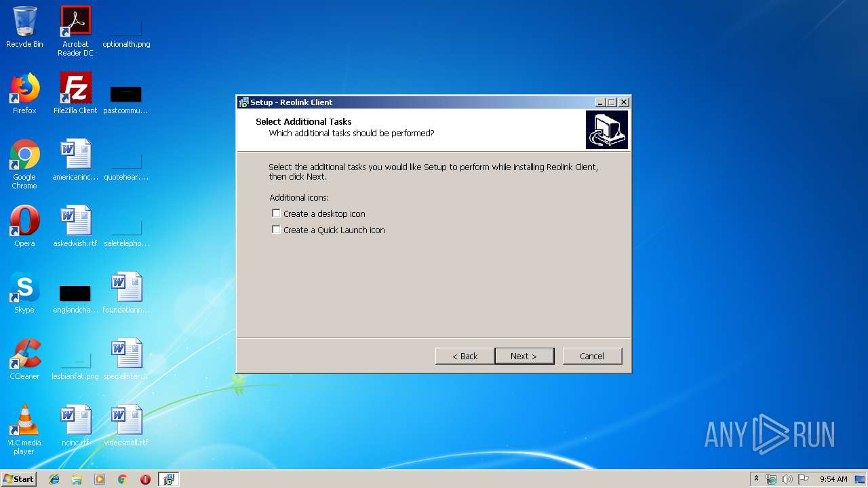The image size is (868, 488).
Task: Show hidden tray icons arrow
Action: pos(756,479)
